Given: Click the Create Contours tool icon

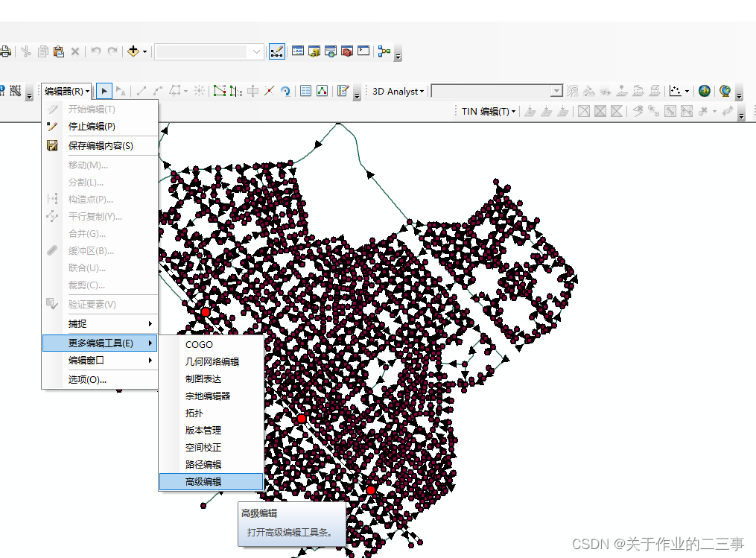Looking at the screenshot, I should (x=573, y=91).
